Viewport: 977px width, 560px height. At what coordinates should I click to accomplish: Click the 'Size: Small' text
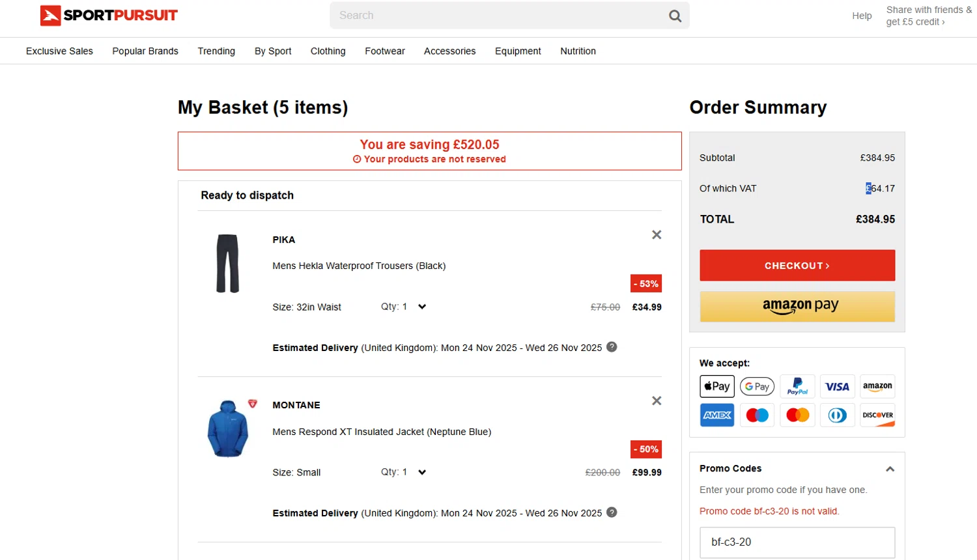(296, 473)
